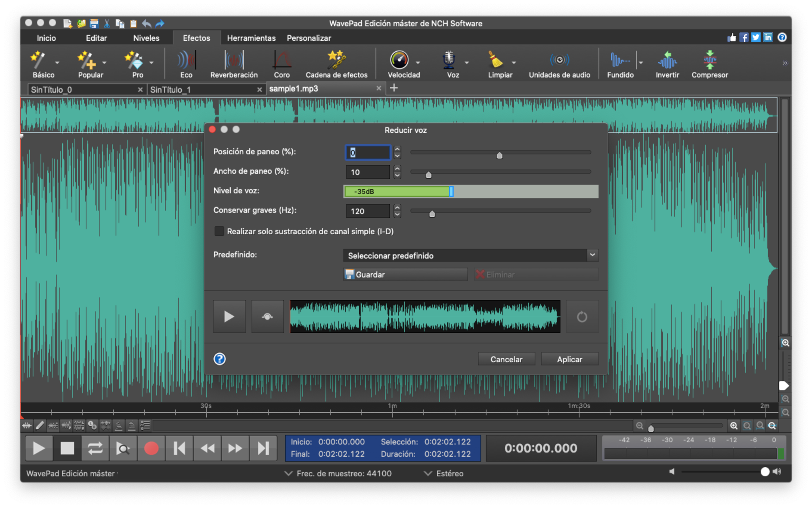Click the Facebook share icon

744,37
